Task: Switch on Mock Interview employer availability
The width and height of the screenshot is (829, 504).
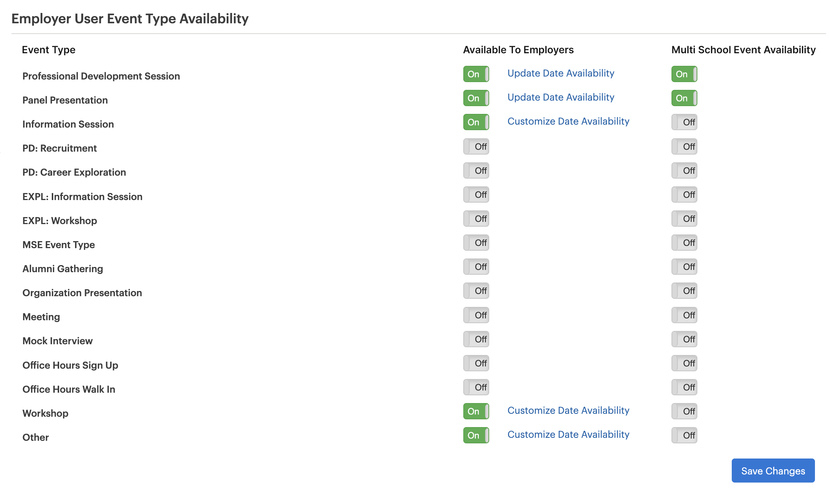Action: tap(476, 339)
